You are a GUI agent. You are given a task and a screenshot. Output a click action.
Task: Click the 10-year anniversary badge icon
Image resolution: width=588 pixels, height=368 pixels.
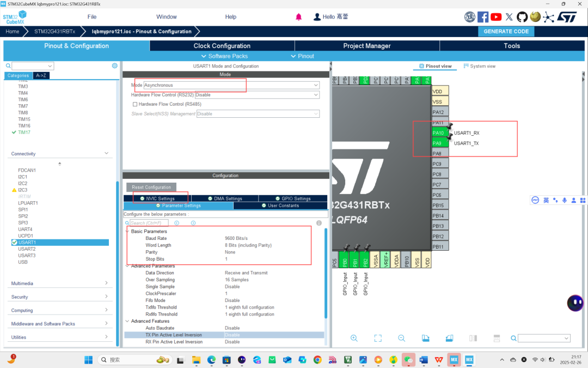(x=469, y=17)
